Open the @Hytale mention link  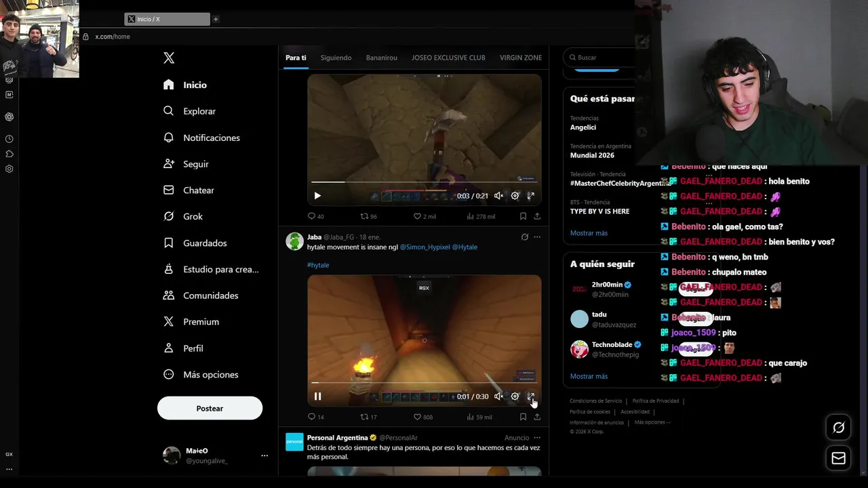pyautogui.click(x=465, y=247)
